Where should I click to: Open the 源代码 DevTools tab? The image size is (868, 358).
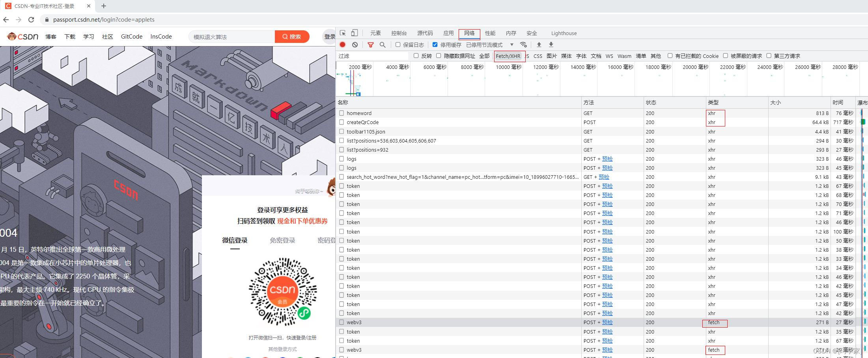[425, 33]
